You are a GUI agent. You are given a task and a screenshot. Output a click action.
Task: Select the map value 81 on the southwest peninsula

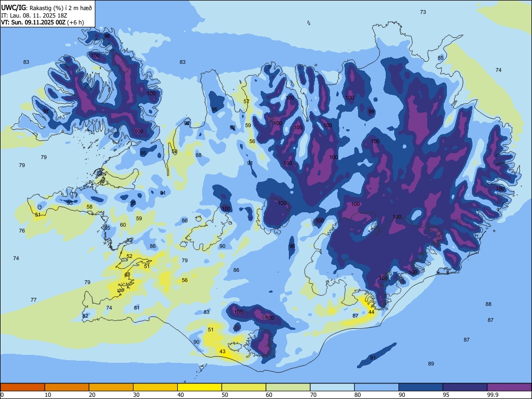coord(137,307)
